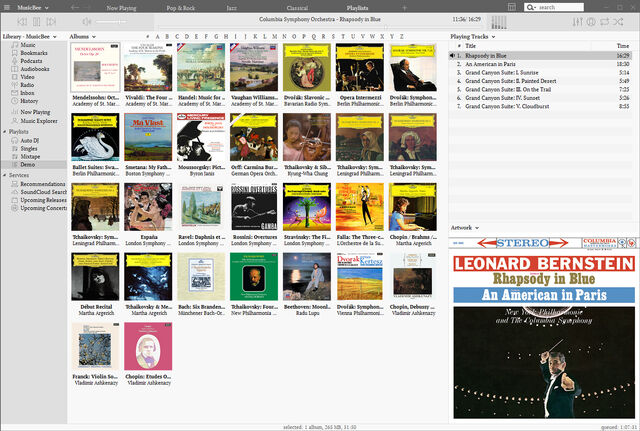This screenshot has height=431, width=640.
Task: Toggle the Last.fm scrobble icon
Action: (x=591, y=22)
